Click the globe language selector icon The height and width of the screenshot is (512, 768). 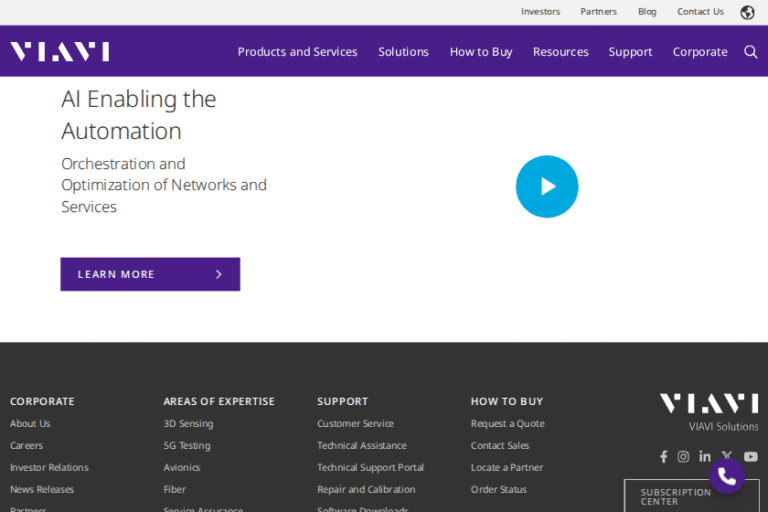pyautogui.click(x=747, y=12)
